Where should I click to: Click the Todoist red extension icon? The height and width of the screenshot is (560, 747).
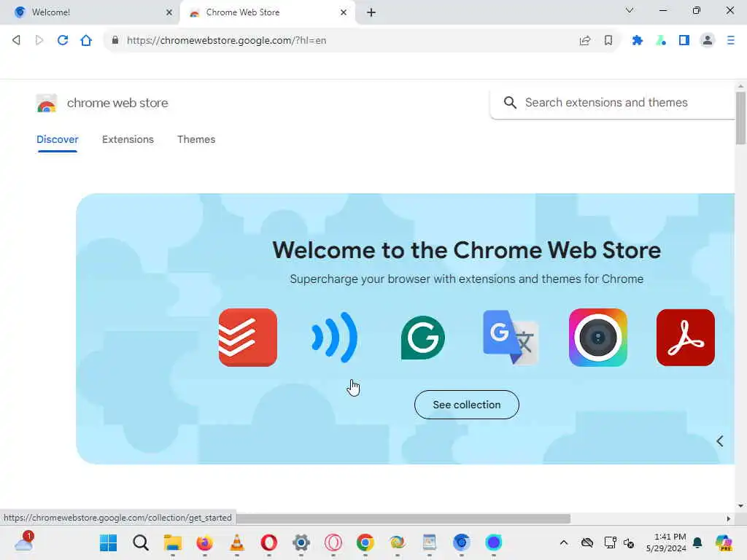point(248,338)
